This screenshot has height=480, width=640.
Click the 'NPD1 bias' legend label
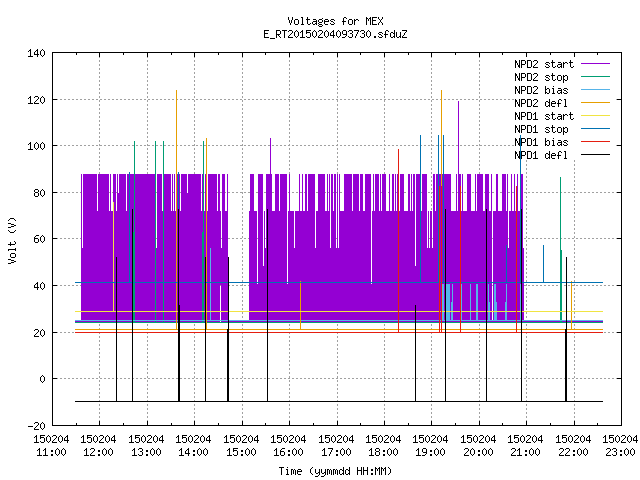coord(541,142)
